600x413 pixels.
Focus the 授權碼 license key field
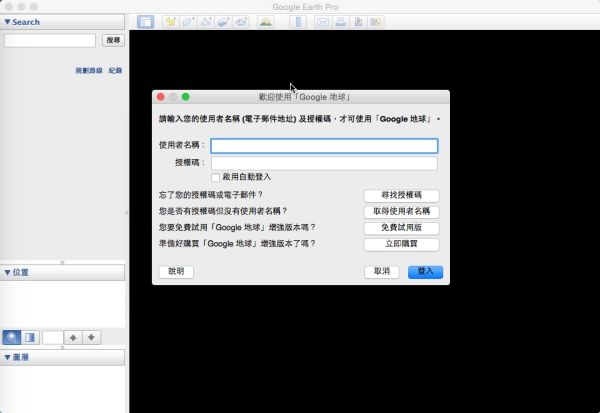[324, 163]
